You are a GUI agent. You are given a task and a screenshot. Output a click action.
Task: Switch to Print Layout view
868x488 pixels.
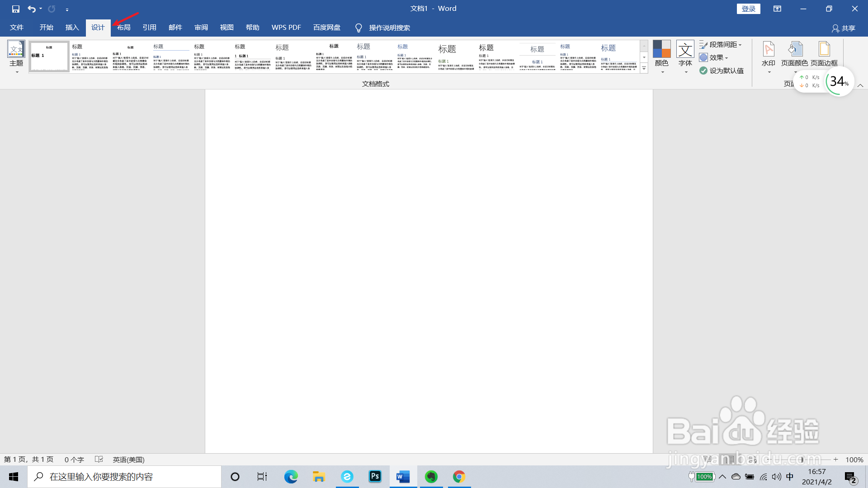(730, 460)
